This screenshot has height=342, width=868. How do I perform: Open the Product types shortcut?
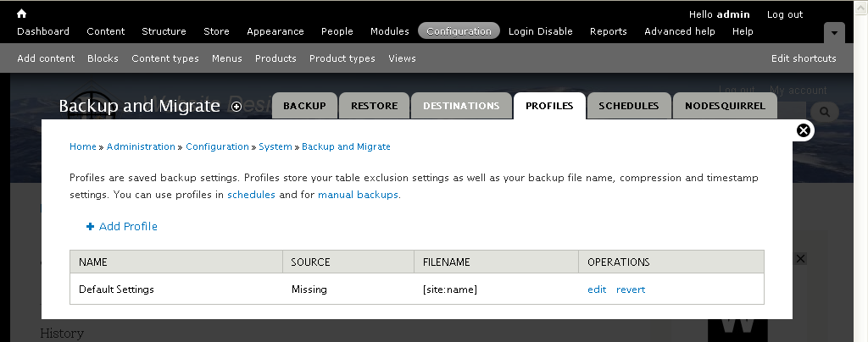[x=342, y=58]
